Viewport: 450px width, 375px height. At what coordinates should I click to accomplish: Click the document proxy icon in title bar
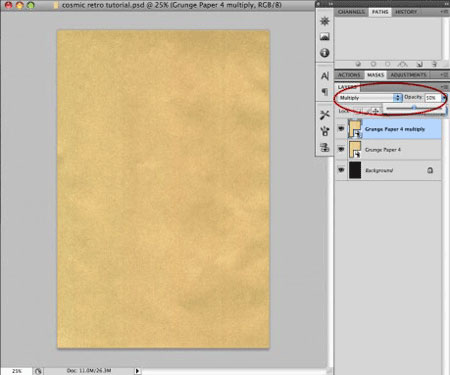56,5
